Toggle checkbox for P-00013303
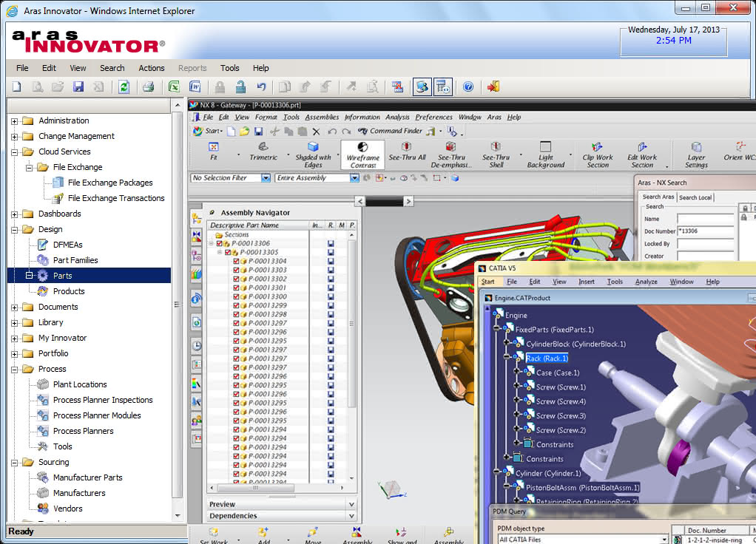Viewport: 756px width, 544px height. click(x=236, y=271)
